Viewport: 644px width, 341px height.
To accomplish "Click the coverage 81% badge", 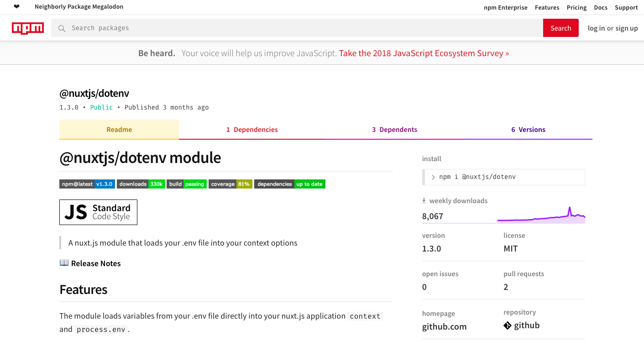I will 230,184.
